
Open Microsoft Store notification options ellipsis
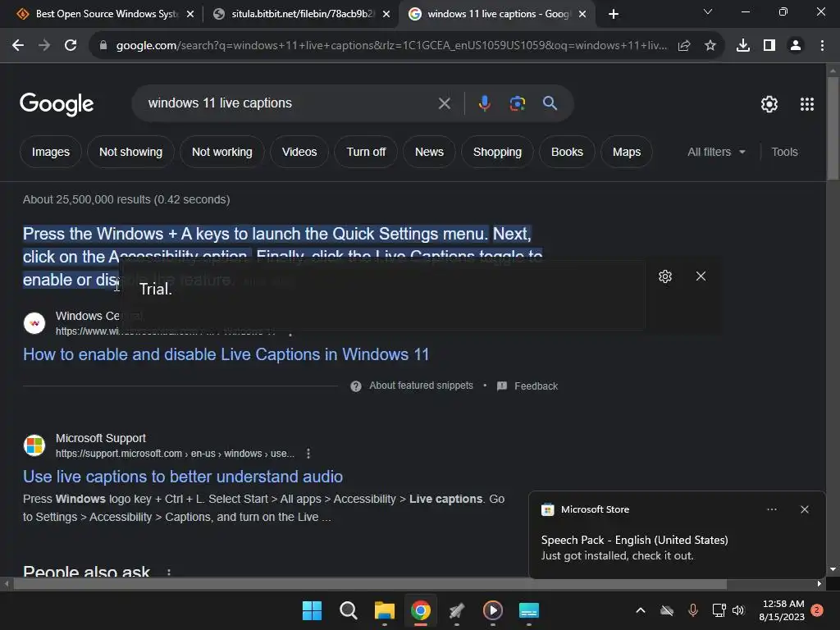[x=772, y=509]
